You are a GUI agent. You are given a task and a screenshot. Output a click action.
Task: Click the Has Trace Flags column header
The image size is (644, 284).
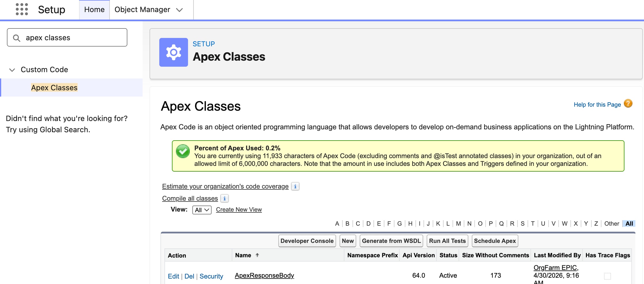point(608,255)
